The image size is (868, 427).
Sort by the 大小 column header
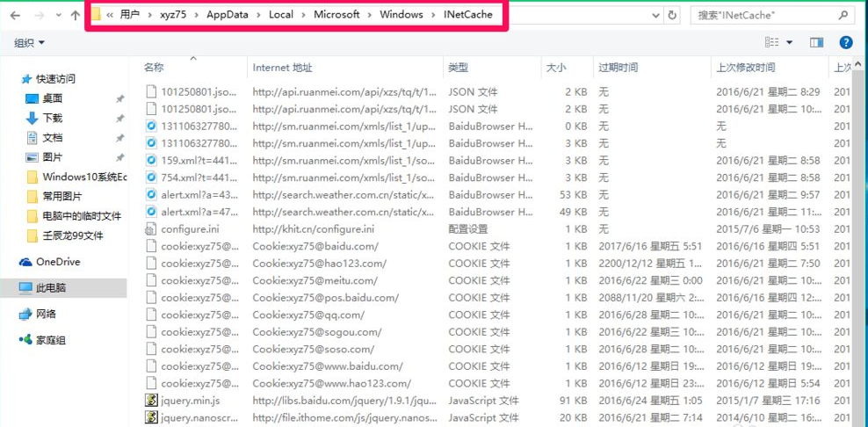tap(556, 68)
